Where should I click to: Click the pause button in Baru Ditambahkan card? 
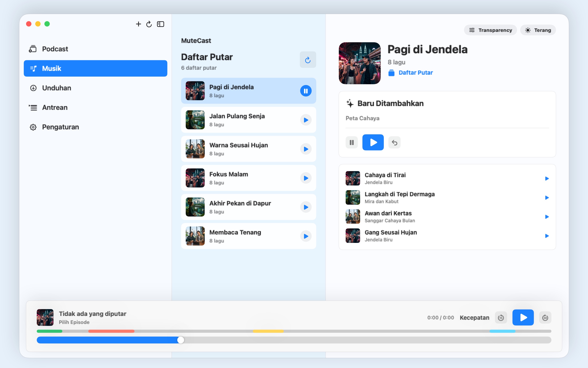coord(352,142)
